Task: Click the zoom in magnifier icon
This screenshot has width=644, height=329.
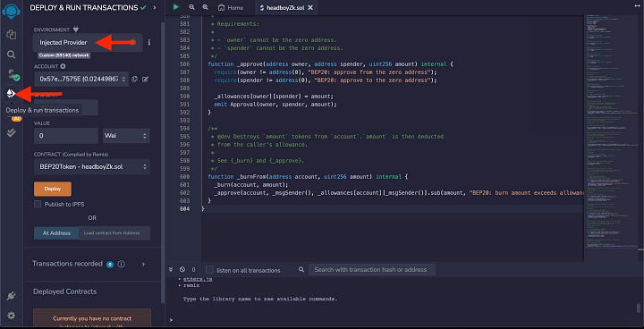Action: point(205,7)
